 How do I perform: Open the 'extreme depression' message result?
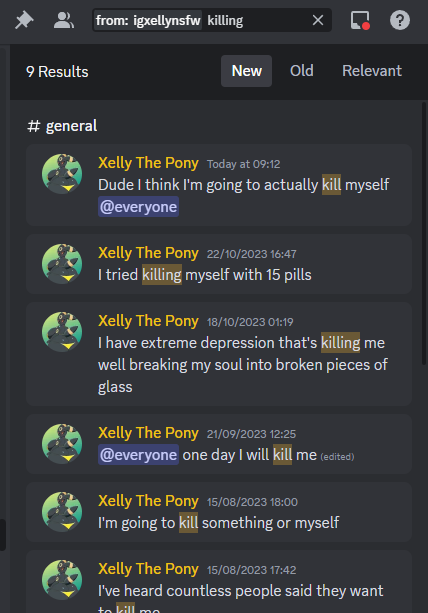tap(219, 354)
